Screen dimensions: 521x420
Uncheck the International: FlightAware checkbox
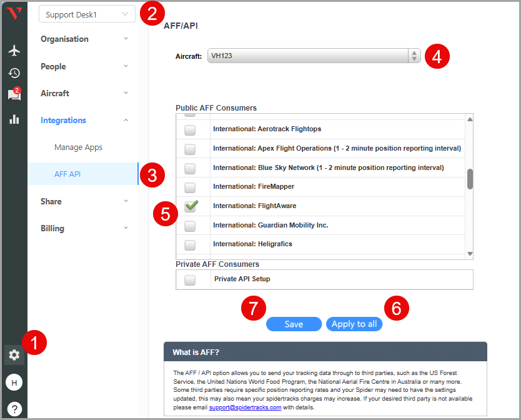tap(190, 206)
